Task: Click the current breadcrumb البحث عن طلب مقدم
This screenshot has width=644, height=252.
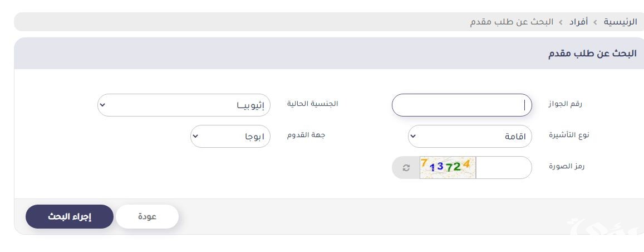Action: [x=512, y=22]
